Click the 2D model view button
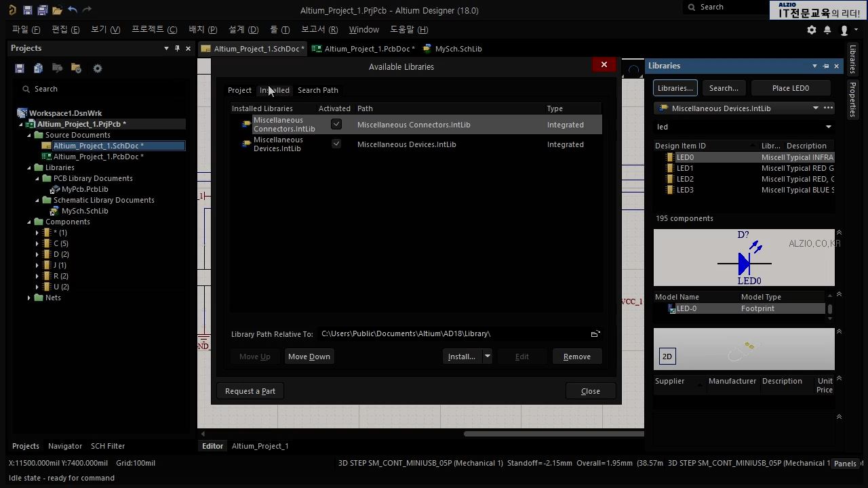 (667, 357)
